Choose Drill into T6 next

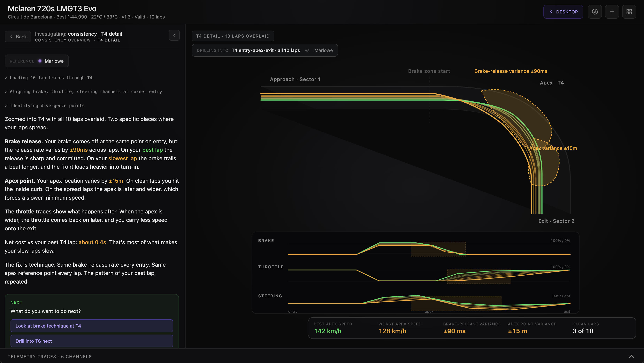click(x=92, y=341)
